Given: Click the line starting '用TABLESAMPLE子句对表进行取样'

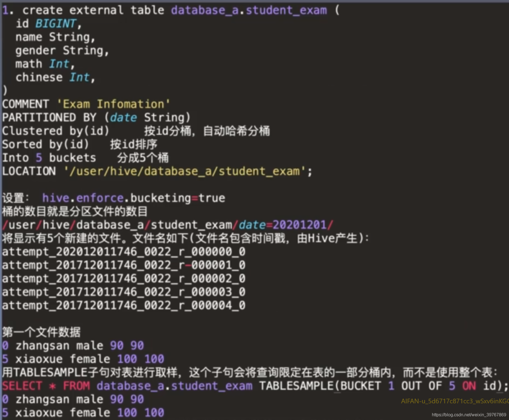Looking at the screenshot, I should (250, 372).
